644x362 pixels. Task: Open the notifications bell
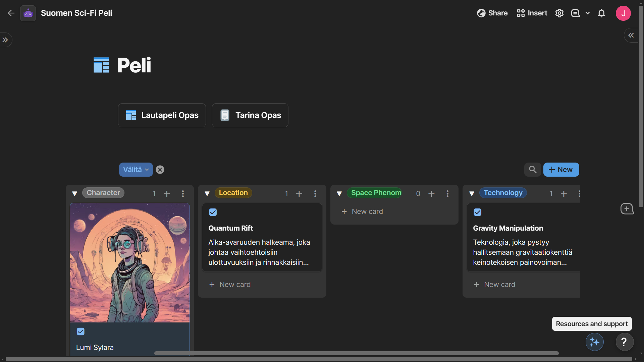tap(601, 13)
